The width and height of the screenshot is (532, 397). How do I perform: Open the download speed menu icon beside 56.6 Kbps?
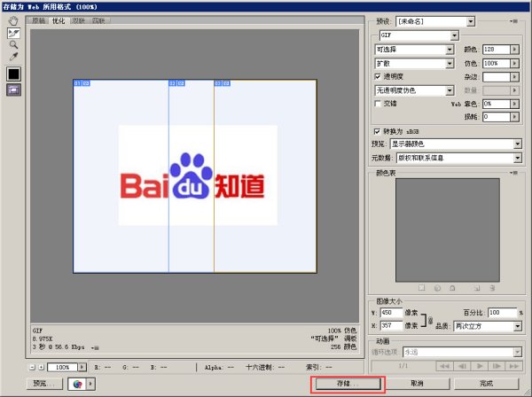(x=96, y=348)
